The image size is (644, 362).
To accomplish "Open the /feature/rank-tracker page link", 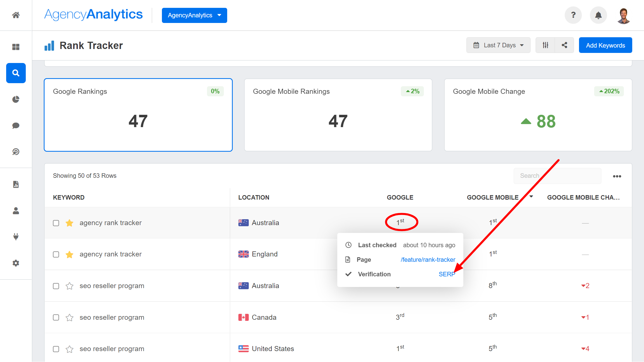I will point(428,260).
